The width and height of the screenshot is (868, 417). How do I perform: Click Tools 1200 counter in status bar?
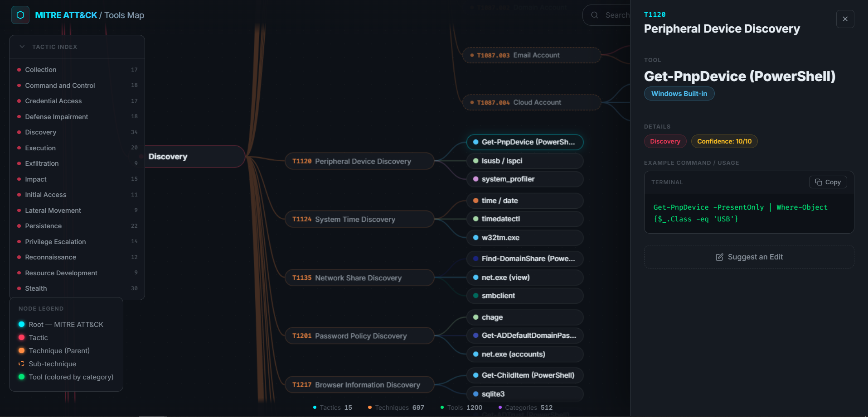point(461,407)
